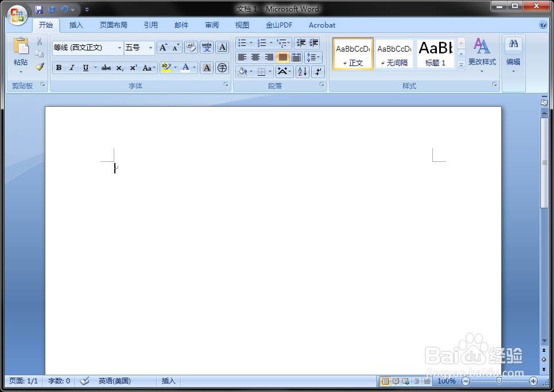Click the distributed alignment icon
Screen dimensions: 554x392
296,57
